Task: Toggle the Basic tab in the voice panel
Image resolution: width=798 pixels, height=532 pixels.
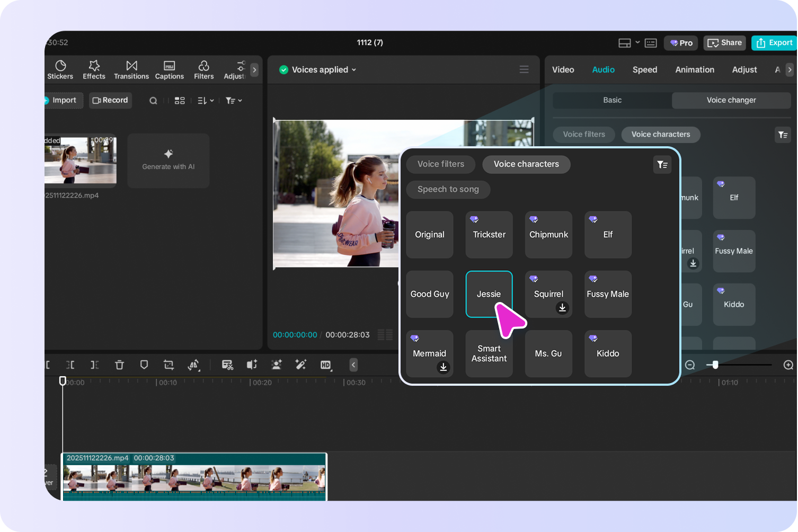Action: [612, 100]
